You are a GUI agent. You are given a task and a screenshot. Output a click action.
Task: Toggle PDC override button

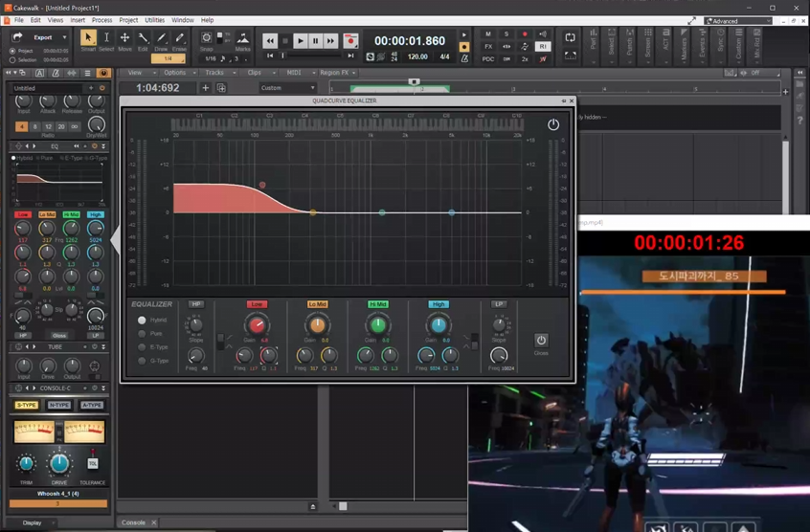click(488, 58)
